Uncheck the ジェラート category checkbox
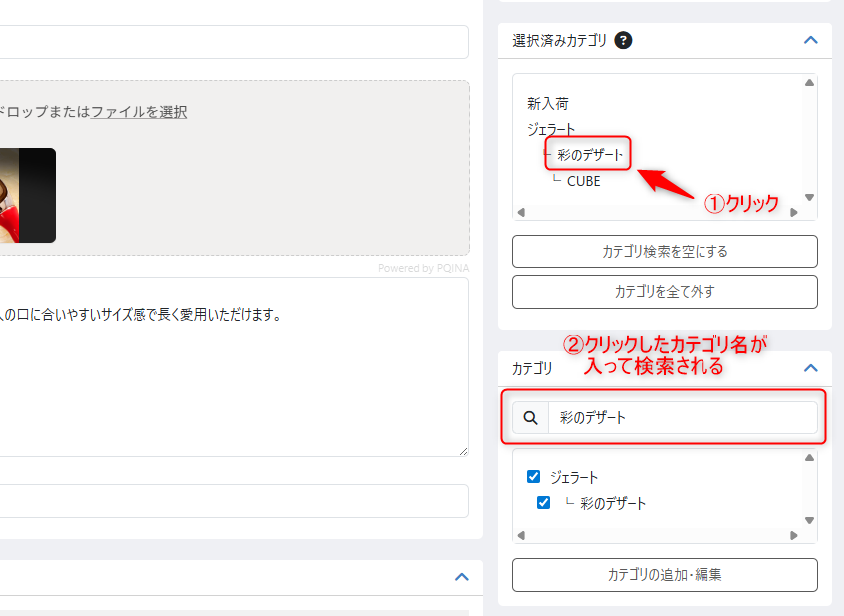 (533, 477)
